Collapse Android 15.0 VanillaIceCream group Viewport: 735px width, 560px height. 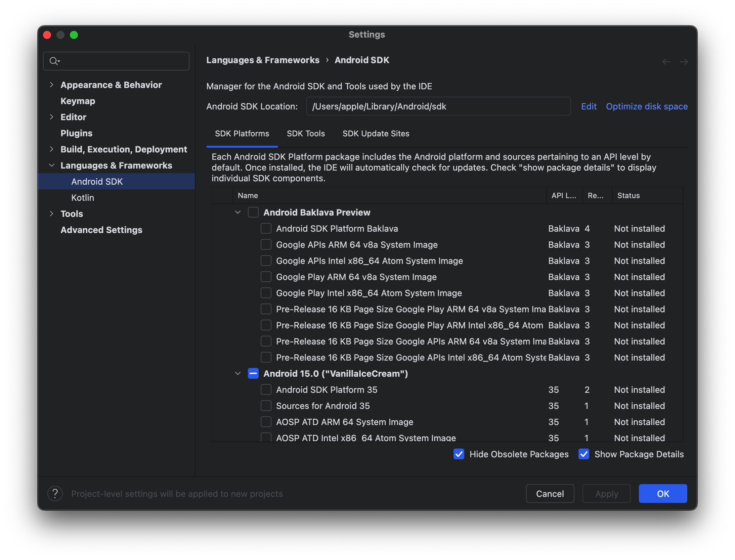238,374
